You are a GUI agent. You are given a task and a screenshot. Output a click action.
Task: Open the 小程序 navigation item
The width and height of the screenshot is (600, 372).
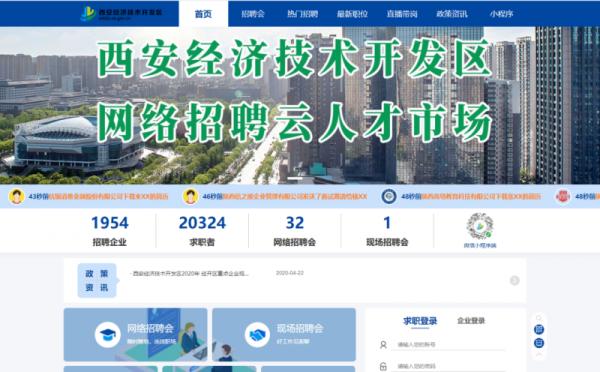click(501, 14)
